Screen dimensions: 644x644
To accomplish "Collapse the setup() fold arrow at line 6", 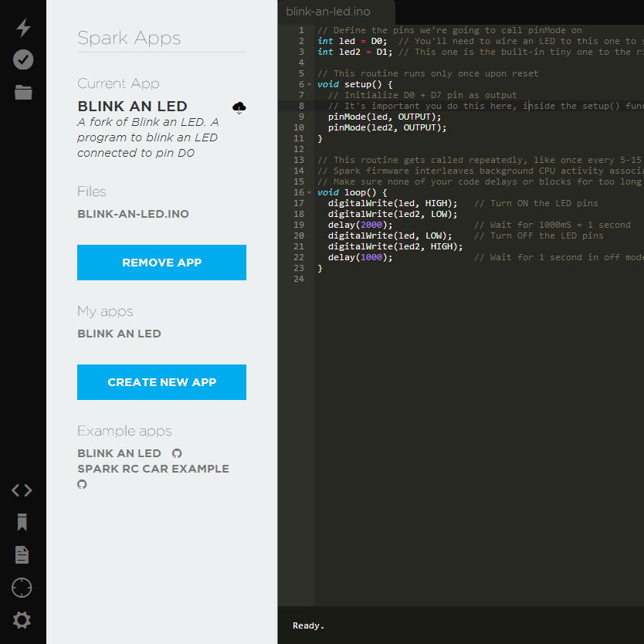I will coord(310,85).
